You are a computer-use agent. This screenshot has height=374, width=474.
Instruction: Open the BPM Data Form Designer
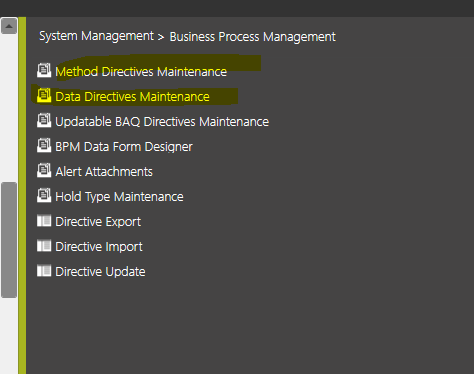124,147
